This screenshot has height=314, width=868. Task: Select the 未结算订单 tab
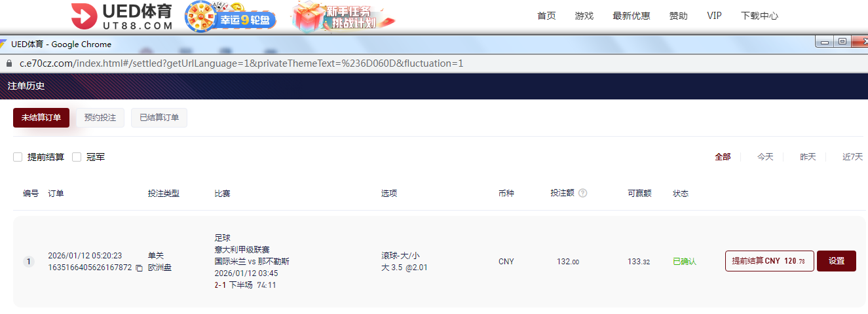(x=41, y=118)
